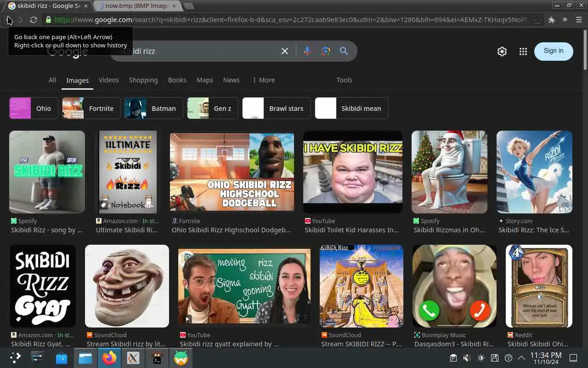Submit search with magnifier icon
Image resolution: width=588 pixels, height=368 pixels.
tap(344, 51)
